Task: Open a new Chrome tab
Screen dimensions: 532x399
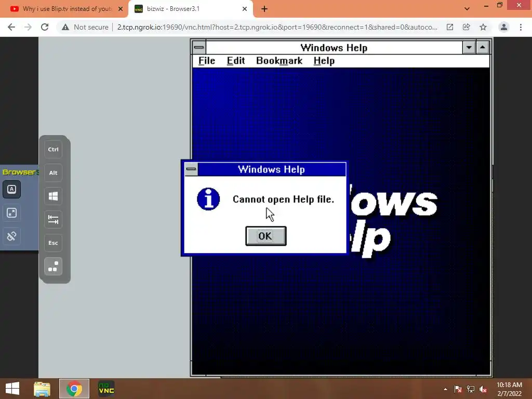Action: pos(264,9)
